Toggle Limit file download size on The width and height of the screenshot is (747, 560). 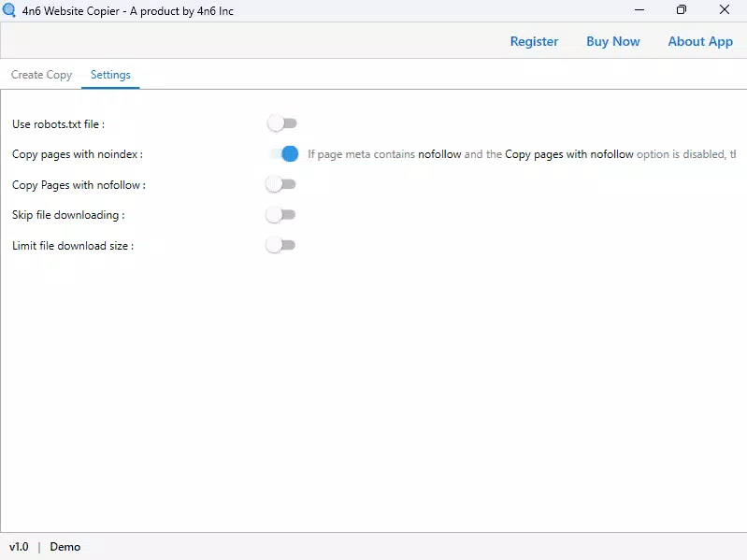(281, 245)
